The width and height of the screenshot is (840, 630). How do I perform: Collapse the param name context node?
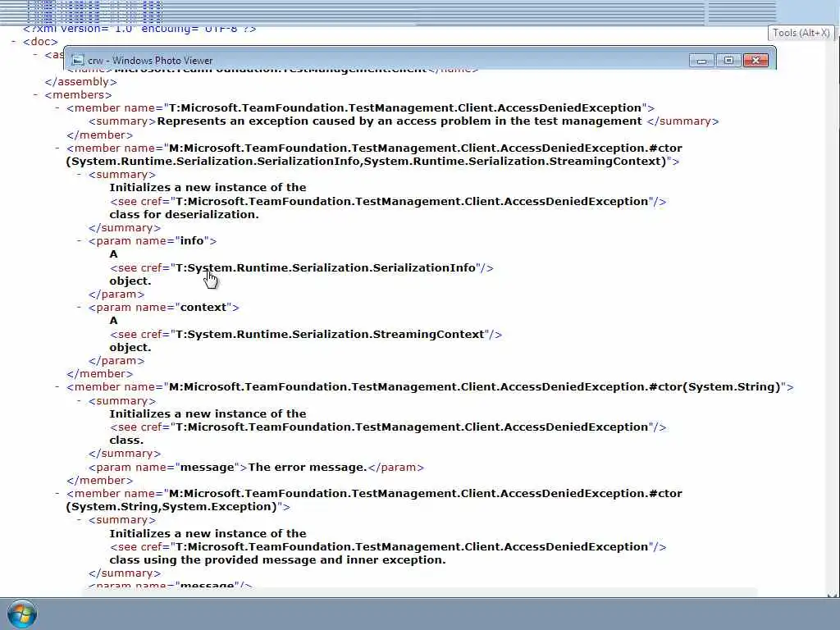tap(80, 308)
